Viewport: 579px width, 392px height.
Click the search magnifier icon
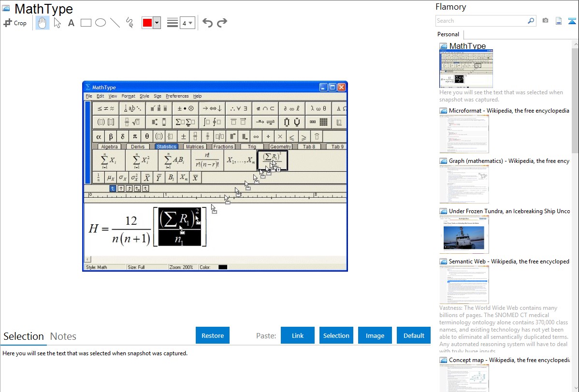(x=531, y=21)
